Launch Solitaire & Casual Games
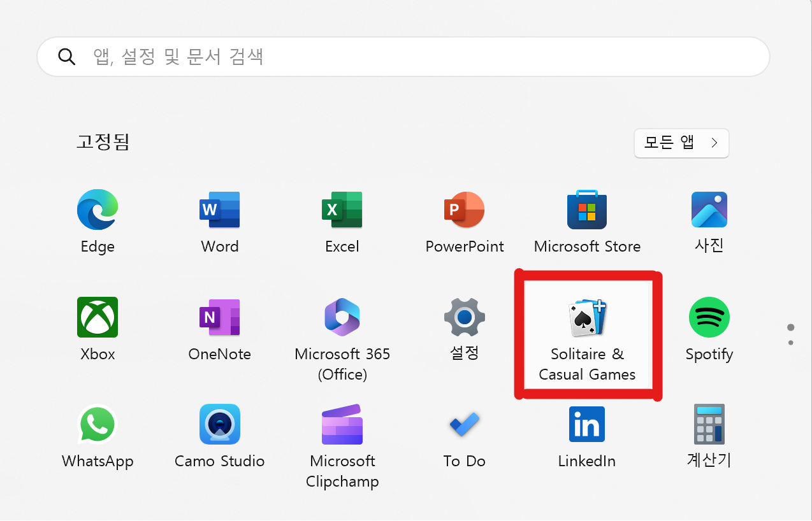The width and height of the screenshot is (812, 521). pyautogui.click(x=587, y=339)
